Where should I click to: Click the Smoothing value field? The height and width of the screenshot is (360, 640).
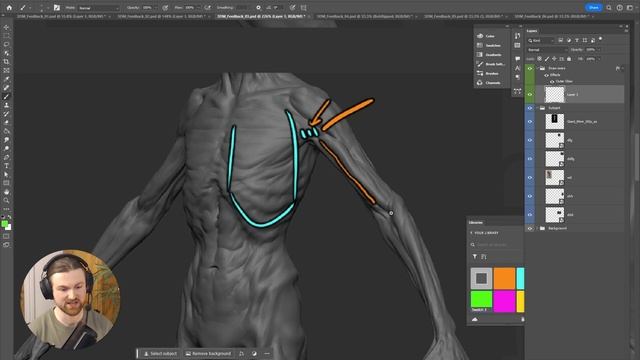coord(242,8)
